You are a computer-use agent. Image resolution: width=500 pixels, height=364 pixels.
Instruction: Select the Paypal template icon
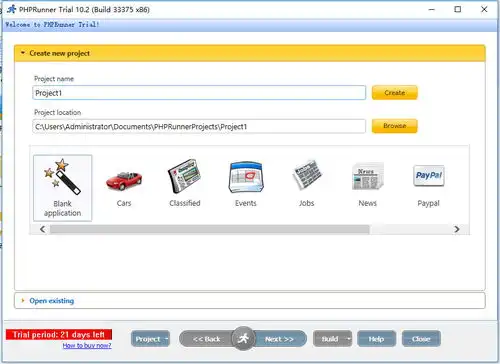click(x=429, y=176)
